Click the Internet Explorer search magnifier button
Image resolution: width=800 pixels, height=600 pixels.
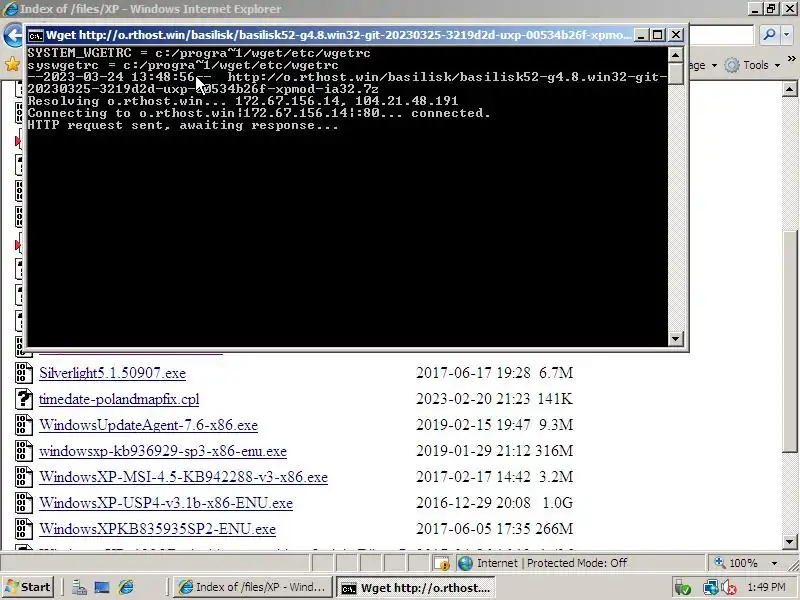769,35
